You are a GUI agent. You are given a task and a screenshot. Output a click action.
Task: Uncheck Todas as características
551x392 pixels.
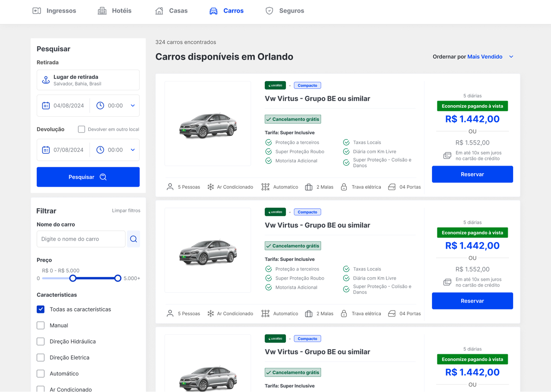pyautogui.click(x=40, y=309)
